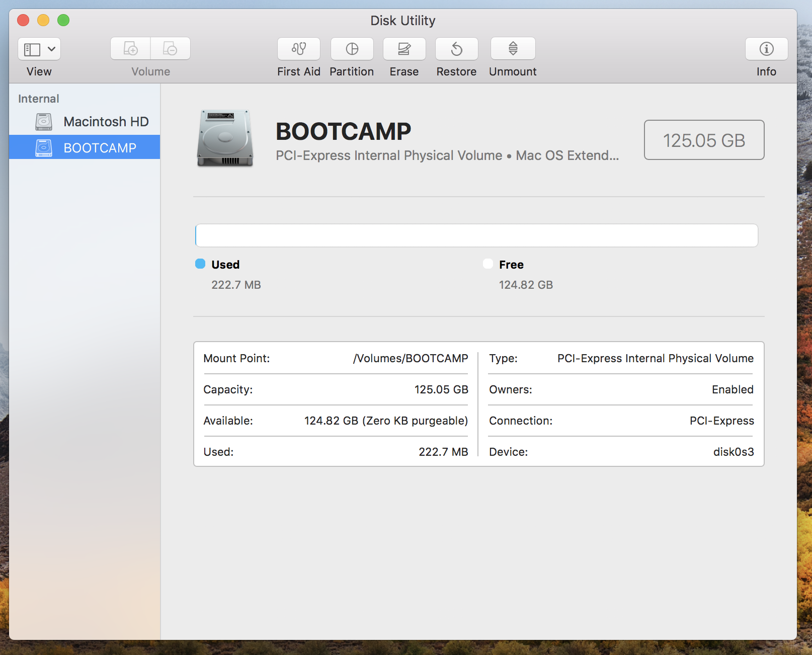Click the BOOTCAMP sidebar drive icon

[x=44, y=148]
